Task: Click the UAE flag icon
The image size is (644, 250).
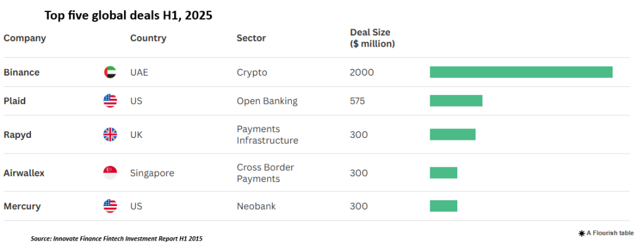Action: click(x=110, y=72)
